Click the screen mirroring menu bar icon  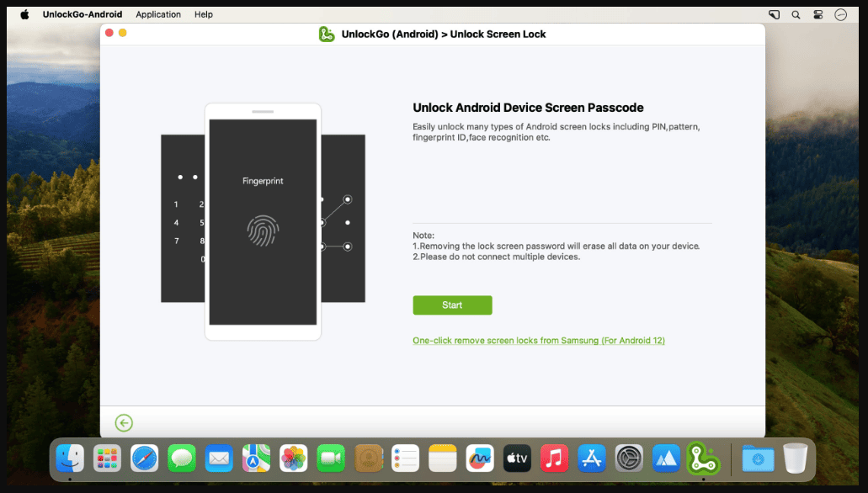coord(775,15)
